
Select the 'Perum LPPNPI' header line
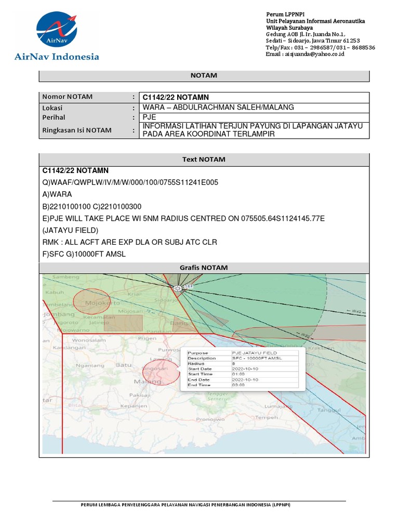tap(285, 14)
